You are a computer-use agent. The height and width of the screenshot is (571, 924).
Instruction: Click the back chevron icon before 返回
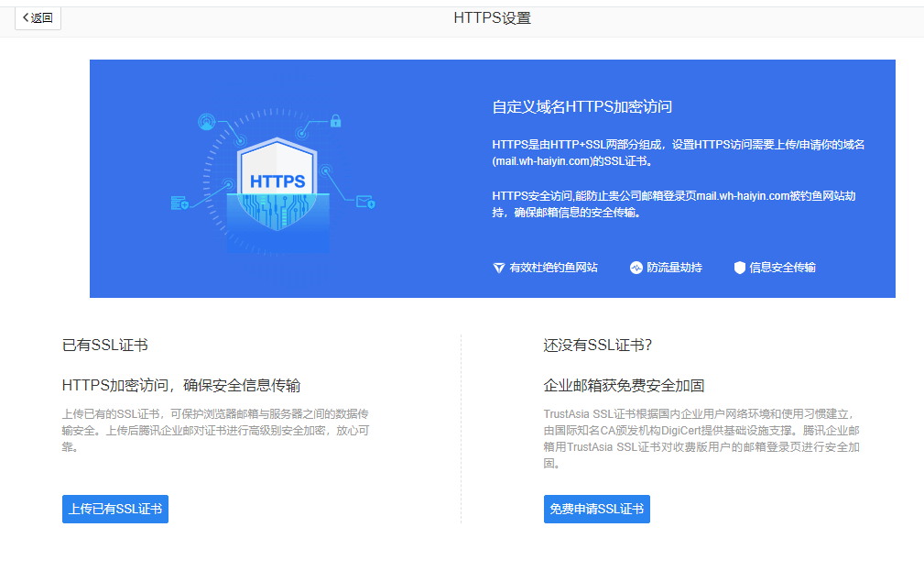coord(27,18)
